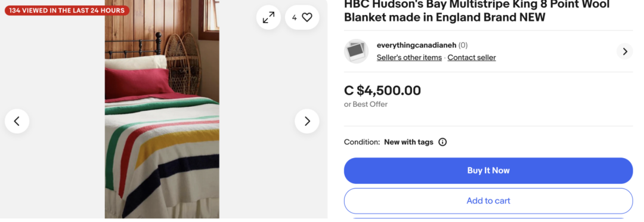Click the Contact seller link
The width and height of the screenshot is (644, 222).
[472, 57]
